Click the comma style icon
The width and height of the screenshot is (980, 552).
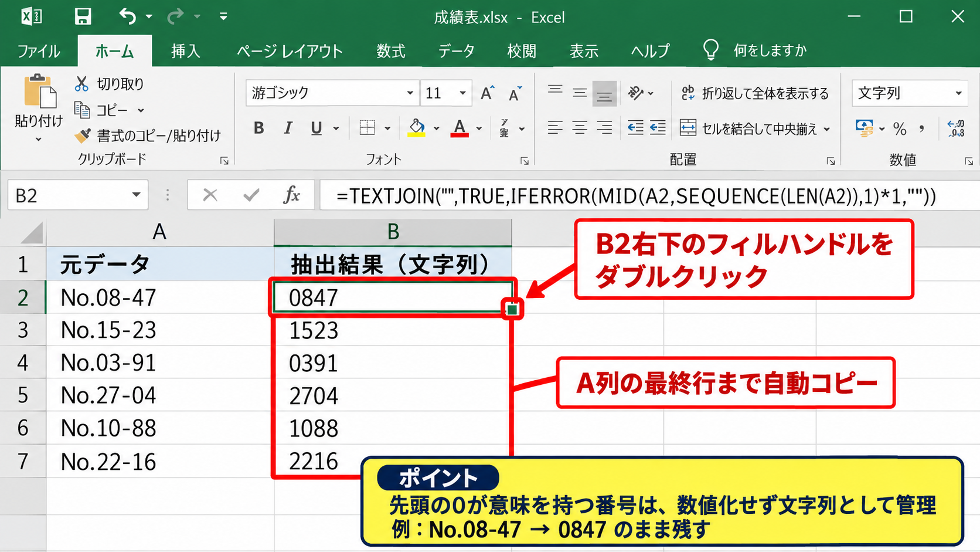pos(922,128)
